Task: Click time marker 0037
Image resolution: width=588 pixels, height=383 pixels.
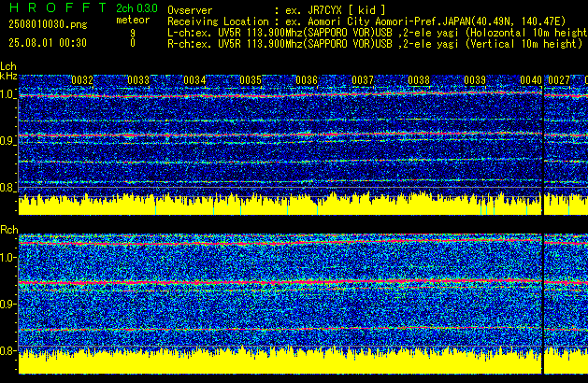Action: [363, 80]
